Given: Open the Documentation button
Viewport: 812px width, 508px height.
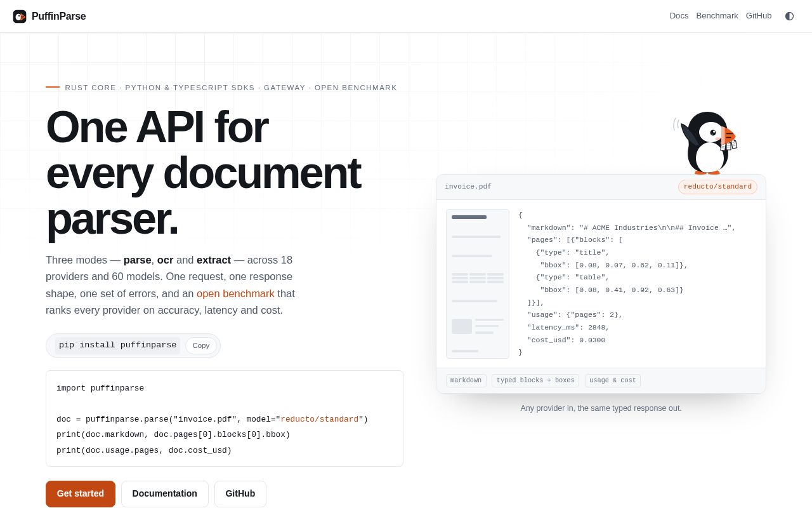Looking at the screenshot, I should pos(165,494).
